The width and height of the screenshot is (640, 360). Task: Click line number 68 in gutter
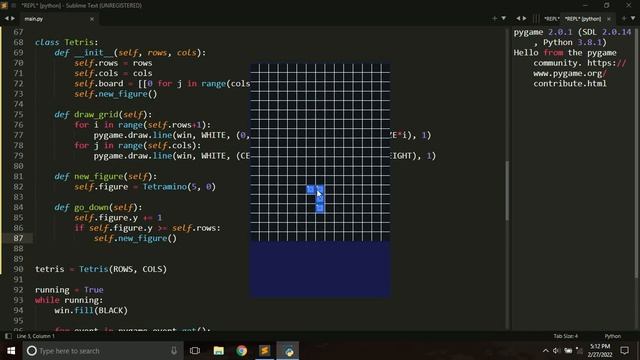point(18,42)
